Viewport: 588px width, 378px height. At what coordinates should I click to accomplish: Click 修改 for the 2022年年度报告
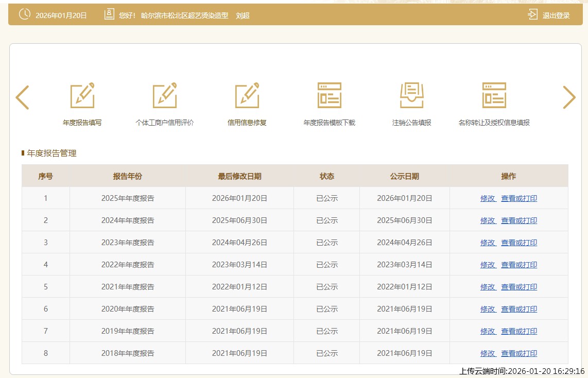click(488, 265)
